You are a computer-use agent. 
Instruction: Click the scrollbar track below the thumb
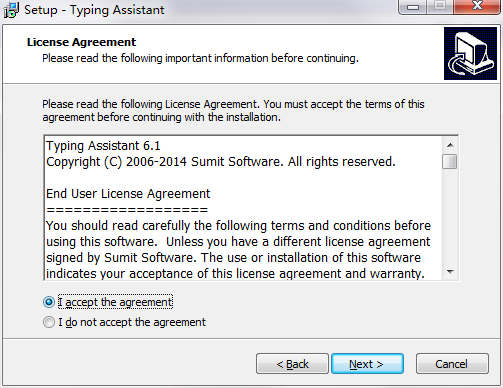pyautogui.click(x=450, y=217)
